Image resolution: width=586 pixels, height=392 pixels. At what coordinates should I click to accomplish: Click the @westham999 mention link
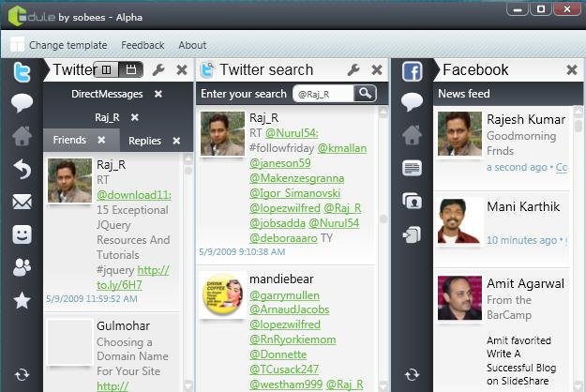(x=286, y=384)
